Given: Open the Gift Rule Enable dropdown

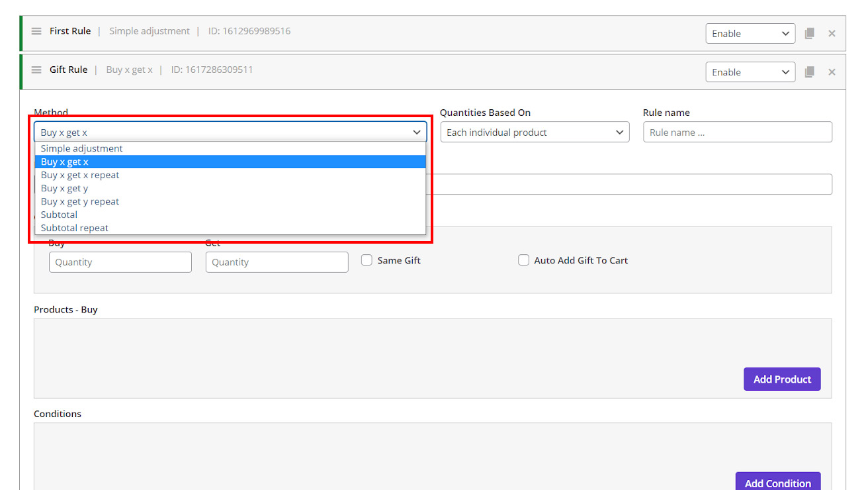Looking at the screenshot, I should pyautogui.click(x=750, y=72).
